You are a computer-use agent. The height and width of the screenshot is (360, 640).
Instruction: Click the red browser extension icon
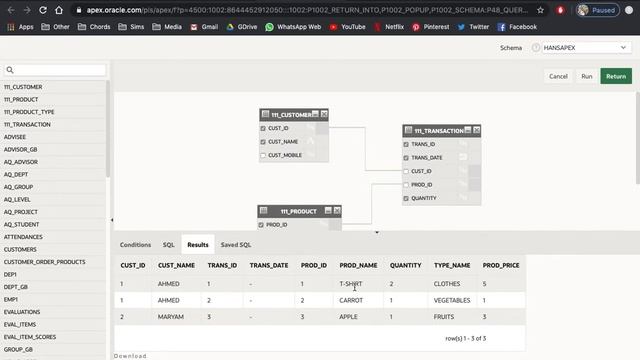tap(560, 10)
